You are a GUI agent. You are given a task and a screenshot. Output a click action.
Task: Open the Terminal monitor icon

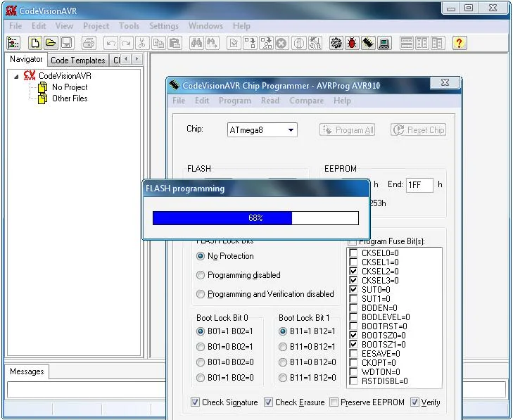coord(384,43)
